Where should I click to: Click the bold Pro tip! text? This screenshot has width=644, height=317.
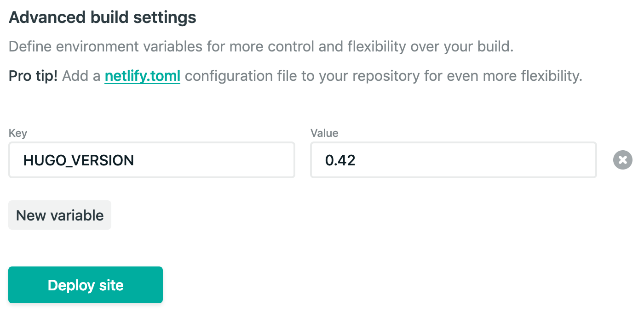coord(33,76)
